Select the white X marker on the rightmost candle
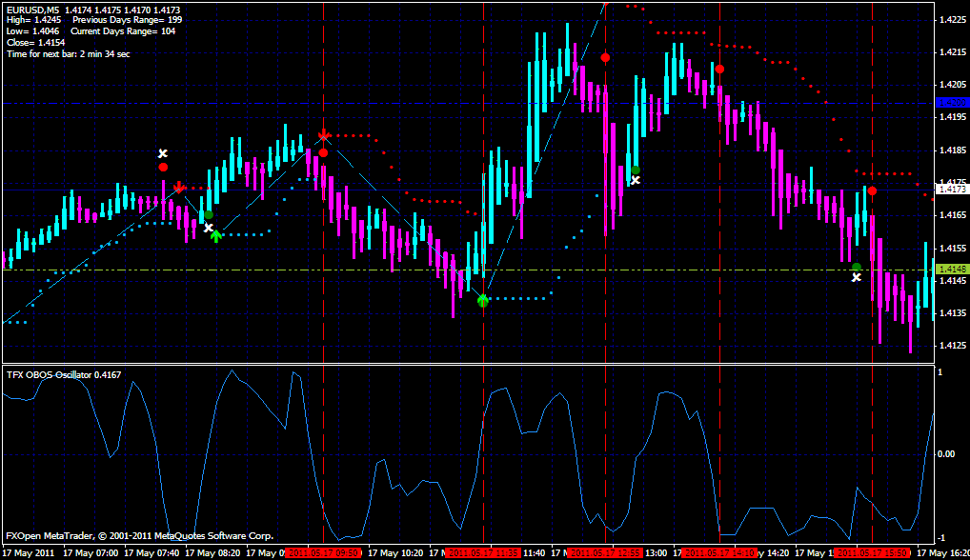 [x=857, y=277]
